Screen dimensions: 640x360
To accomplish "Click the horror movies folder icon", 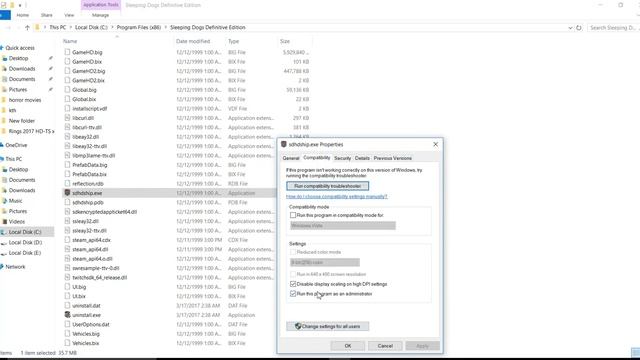I will 4,100.
